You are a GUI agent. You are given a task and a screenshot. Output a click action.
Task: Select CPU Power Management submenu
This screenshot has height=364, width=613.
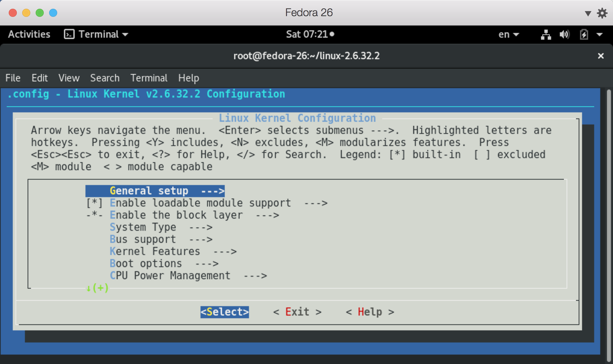pos(188,276)
